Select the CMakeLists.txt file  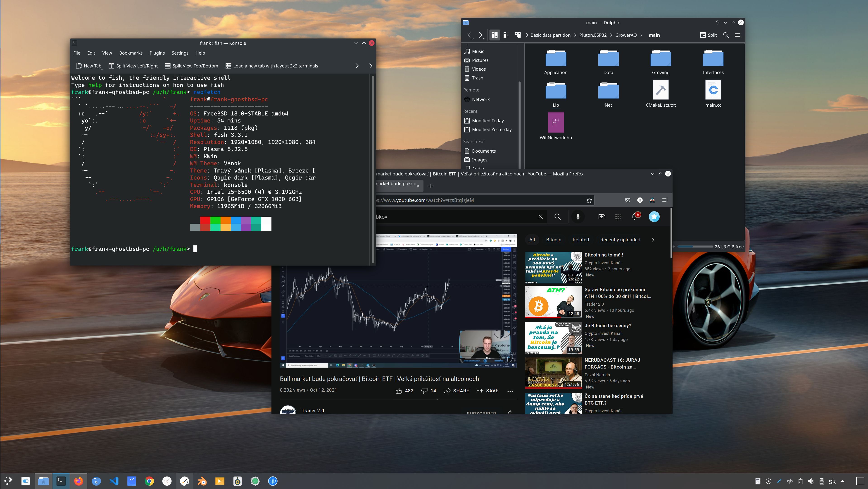coord(660,94)
